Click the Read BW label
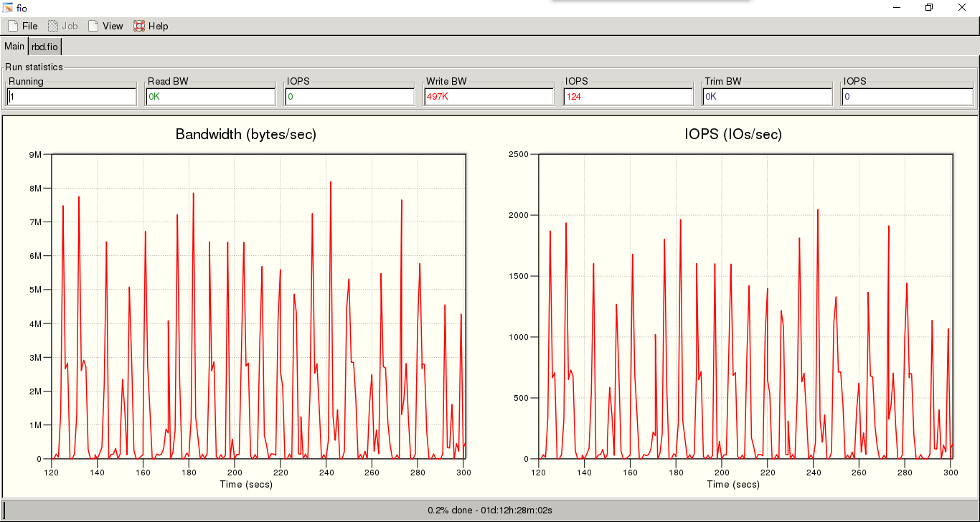 pos(168,81)
